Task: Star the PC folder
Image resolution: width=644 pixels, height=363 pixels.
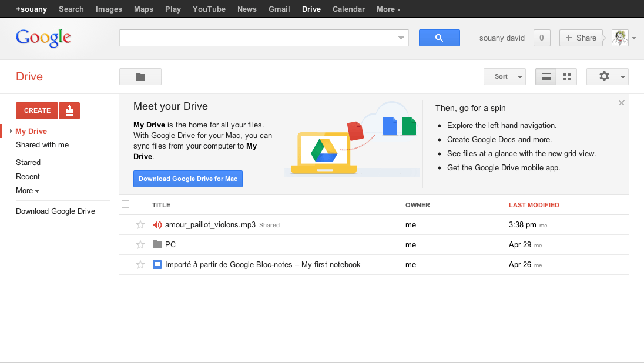Action: pyautogui.click(x=140, y=245)
